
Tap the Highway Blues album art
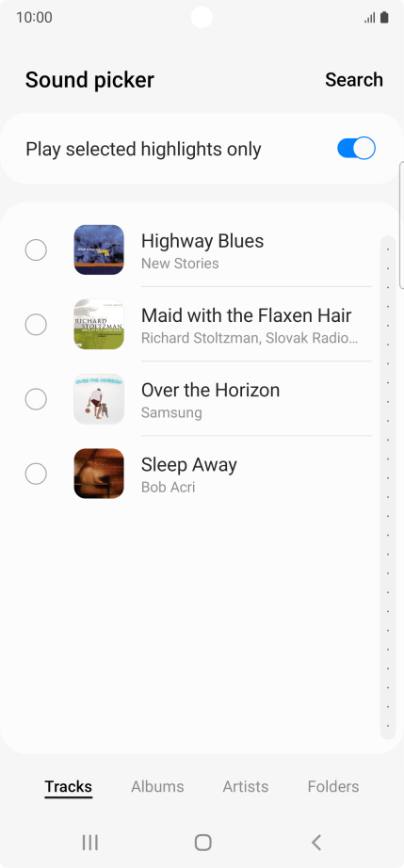(x=99, y=250)
